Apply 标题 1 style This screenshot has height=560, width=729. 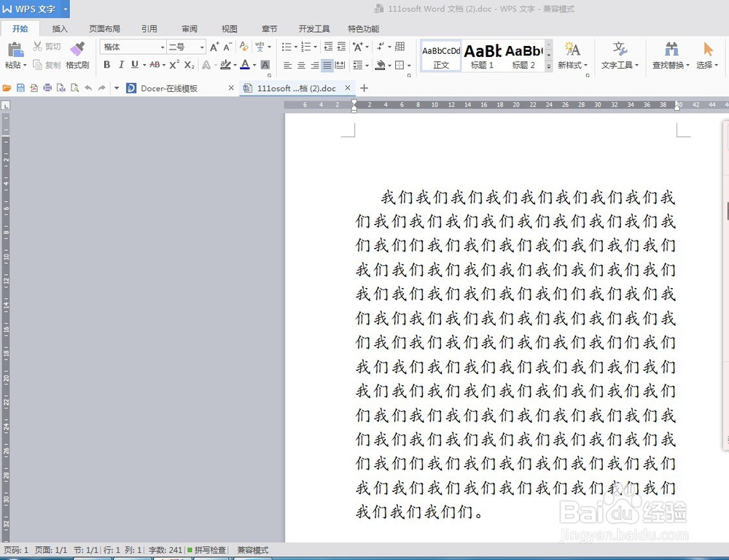tap(482, 56)
